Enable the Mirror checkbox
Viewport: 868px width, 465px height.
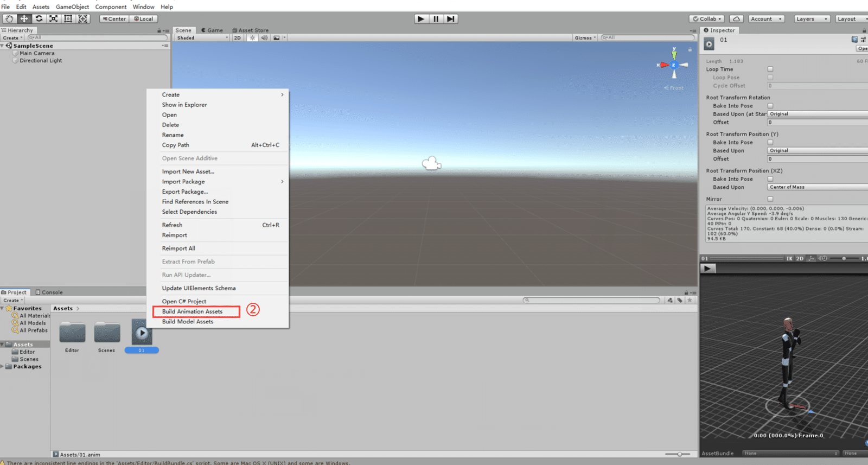pyautogui.click(x=770, y=199)
